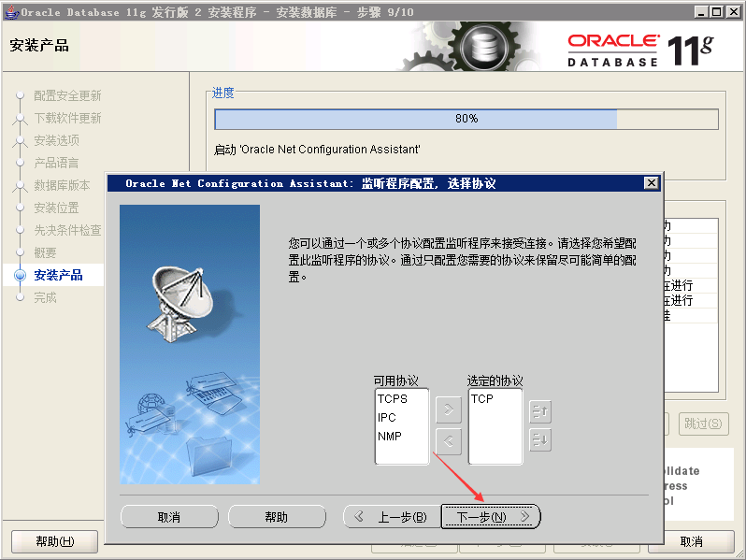The height and width of the screenshot is (560, 746).
Task: Go back with 上一步(B) button
Action: (x=393, y=517)
